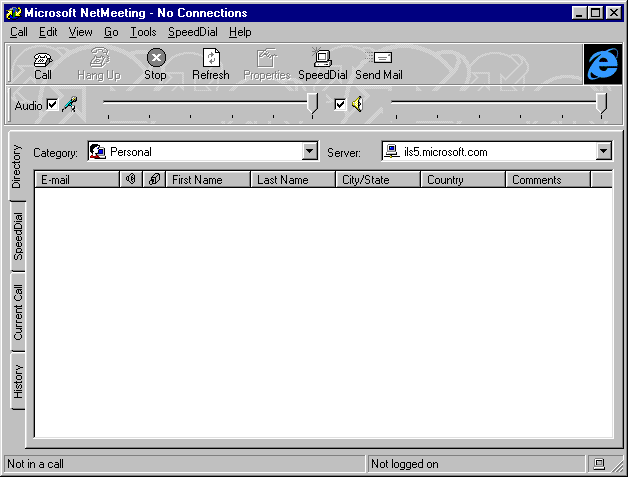Click the Personal category icon
This screenshot has height=477, width=628.
pos(97,152)
